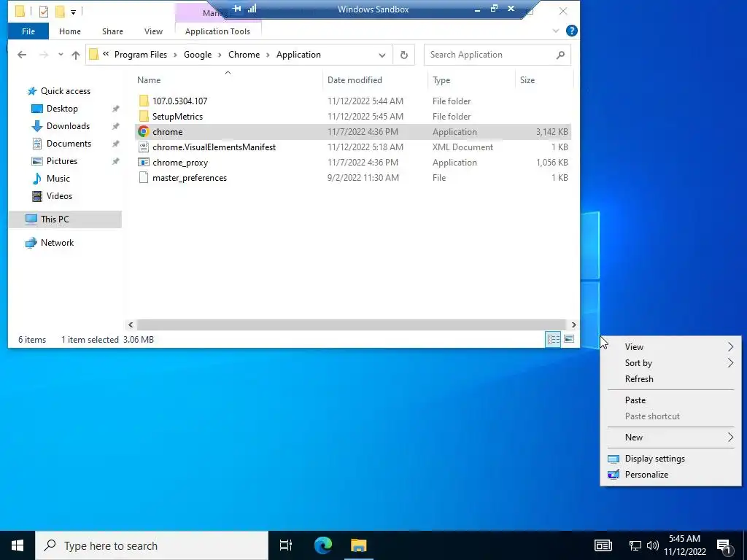
Task: Open Documents in Quick access
Action: coord(69,144)
